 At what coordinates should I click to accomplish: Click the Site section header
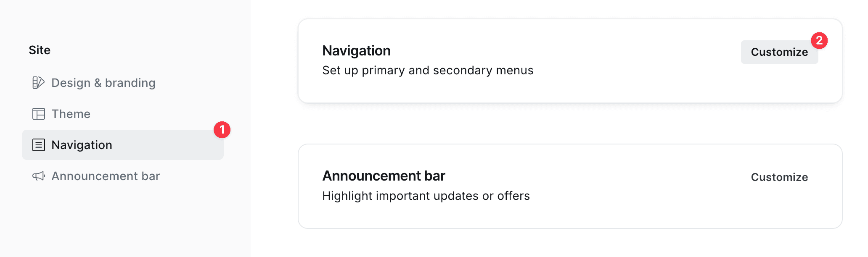point(40,50)
